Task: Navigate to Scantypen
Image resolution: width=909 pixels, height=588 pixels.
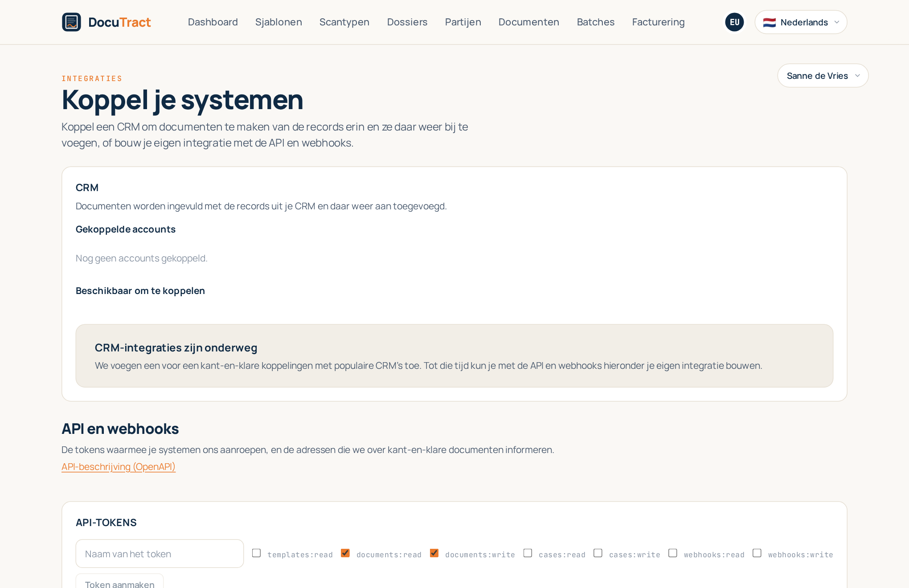Action: [344, 22]
